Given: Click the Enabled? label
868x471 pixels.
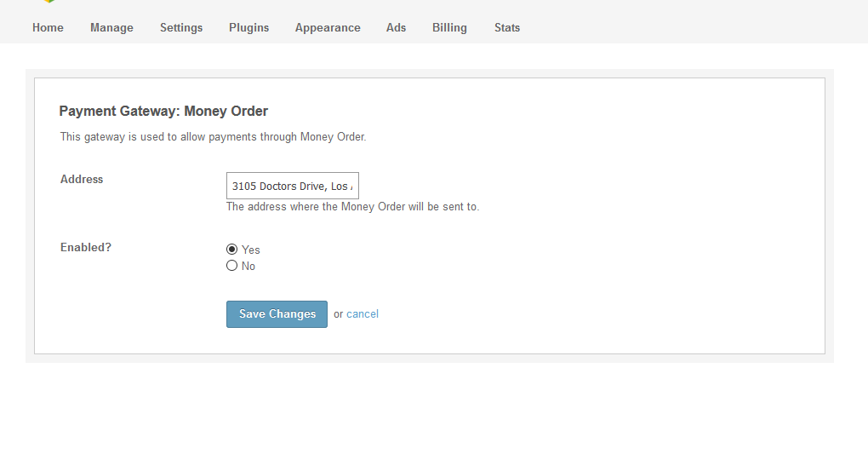Looking at the screenshot, I should click(x=86, y=247).
